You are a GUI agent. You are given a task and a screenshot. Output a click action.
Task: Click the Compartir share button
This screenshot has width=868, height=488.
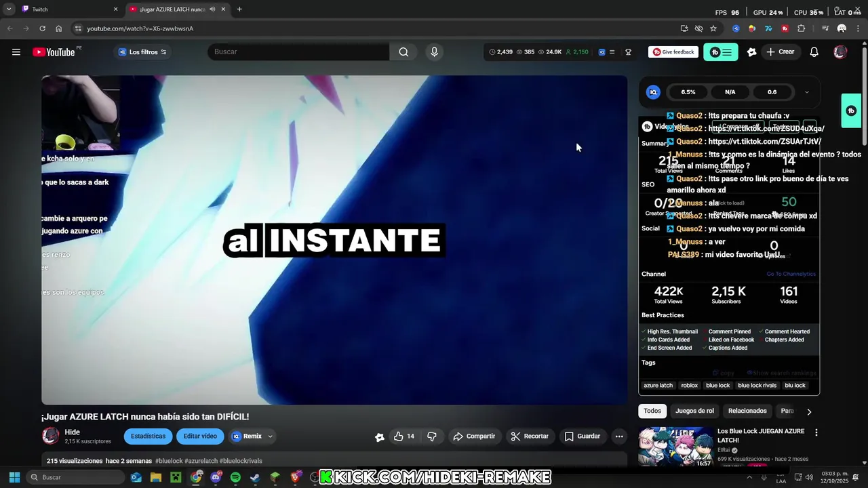474,436
